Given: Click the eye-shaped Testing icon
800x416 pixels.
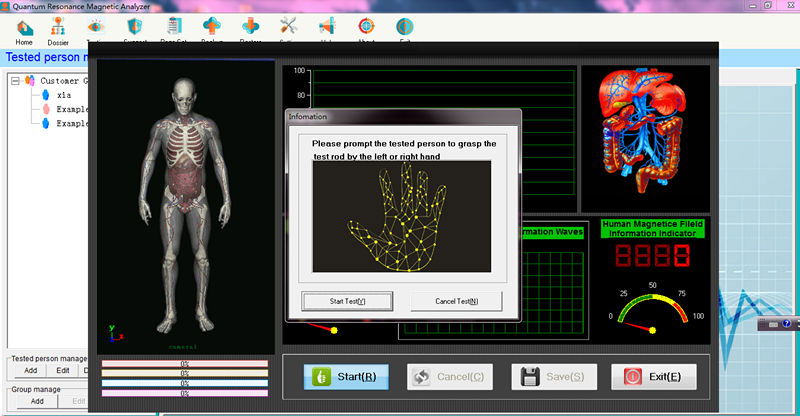Looking at the screenshot, I should click(95, 27).
